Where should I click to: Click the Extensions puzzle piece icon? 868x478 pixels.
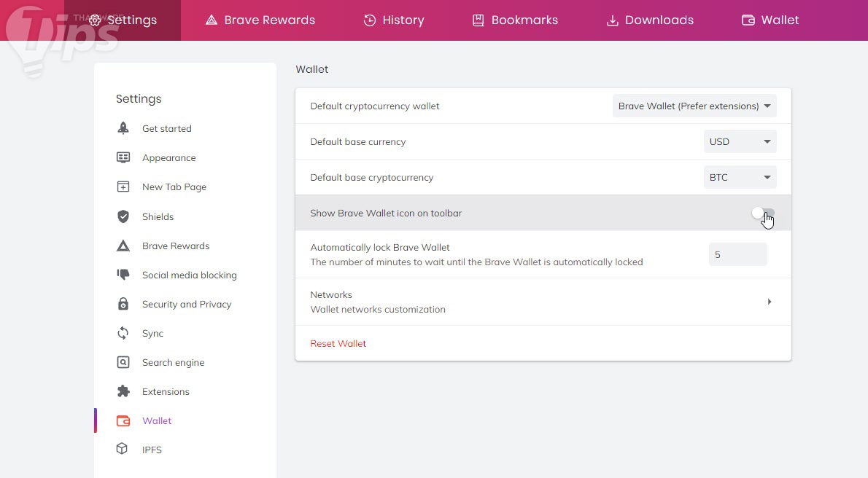tap(123, 391)
